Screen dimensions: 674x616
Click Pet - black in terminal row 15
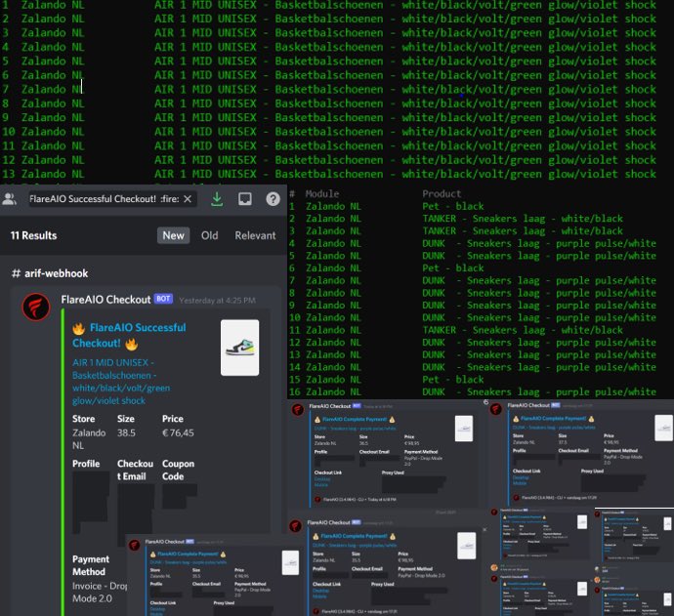453,380
